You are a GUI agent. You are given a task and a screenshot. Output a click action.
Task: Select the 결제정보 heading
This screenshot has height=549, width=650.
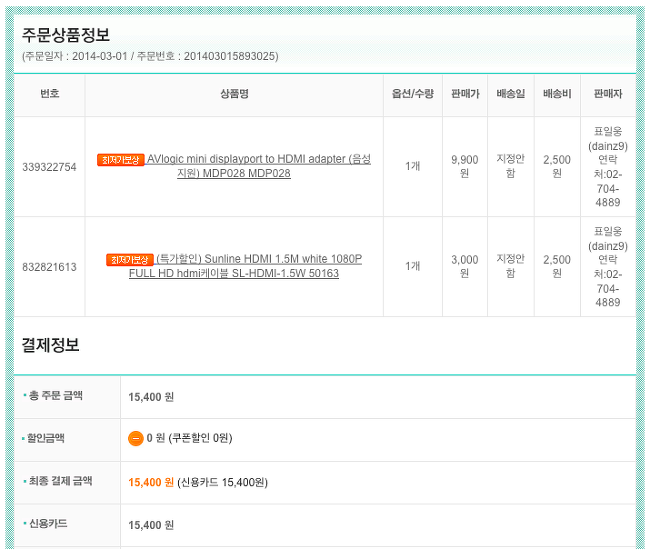click(x=50, y=345)
